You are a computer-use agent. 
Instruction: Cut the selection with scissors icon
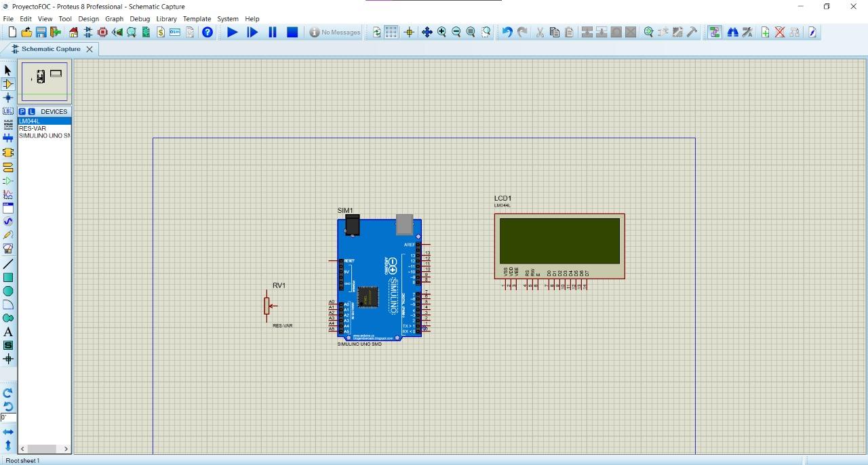540,32
